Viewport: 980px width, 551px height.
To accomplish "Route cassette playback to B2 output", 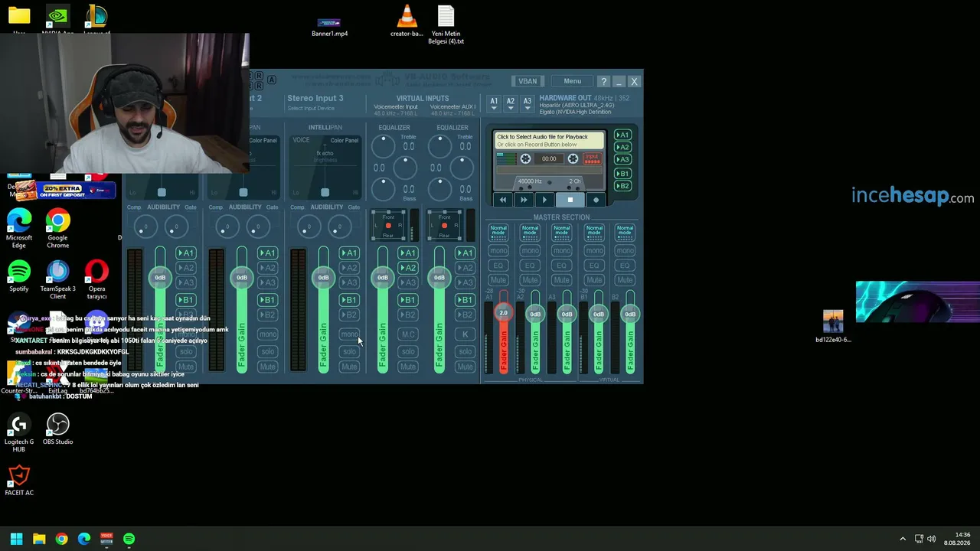I will [x=622, y=186].
